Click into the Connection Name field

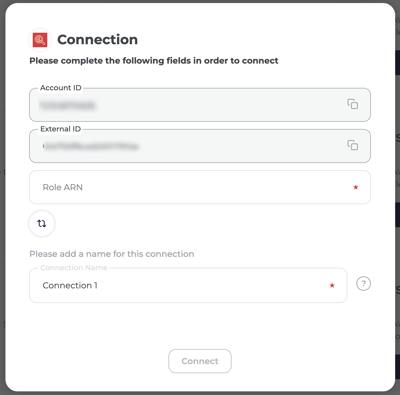188,285
